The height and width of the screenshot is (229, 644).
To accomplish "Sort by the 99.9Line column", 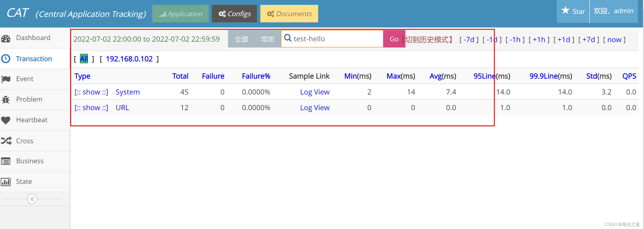I will 544,76.
